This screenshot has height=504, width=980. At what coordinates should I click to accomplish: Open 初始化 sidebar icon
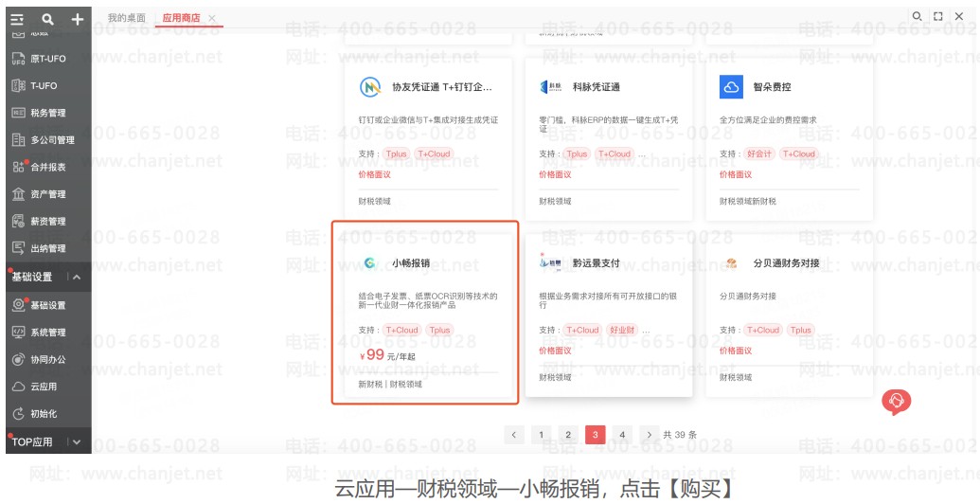(19, 413)
